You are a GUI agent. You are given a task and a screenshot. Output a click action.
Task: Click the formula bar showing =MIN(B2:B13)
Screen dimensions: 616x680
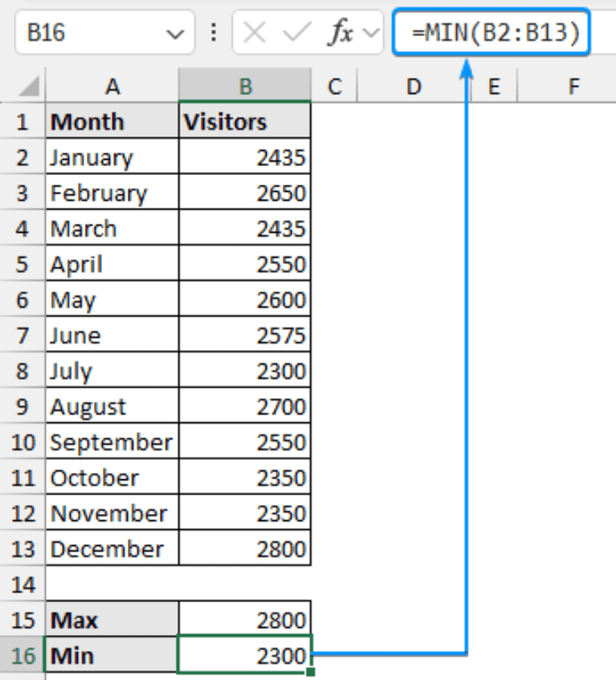pyautogui.click(x=490, y=32)
